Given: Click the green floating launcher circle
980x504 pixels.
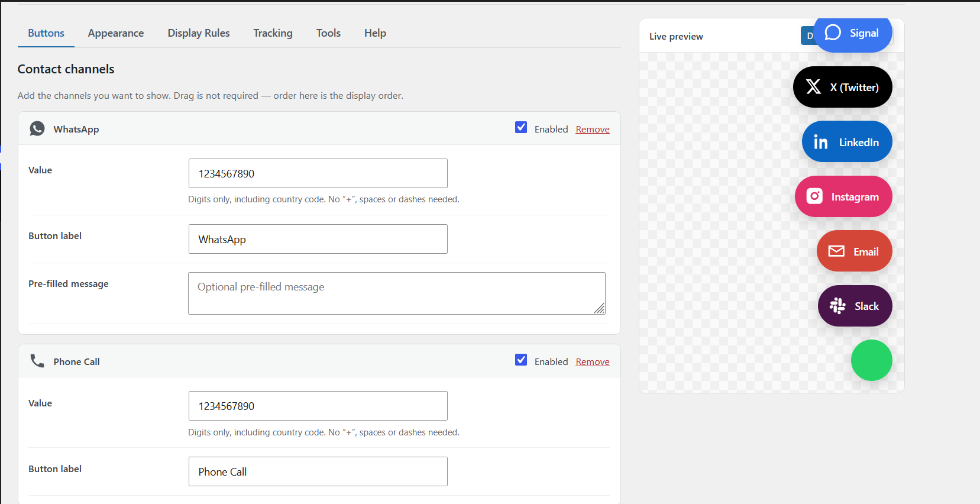Looking at the screenshot, I should [871, 360].
